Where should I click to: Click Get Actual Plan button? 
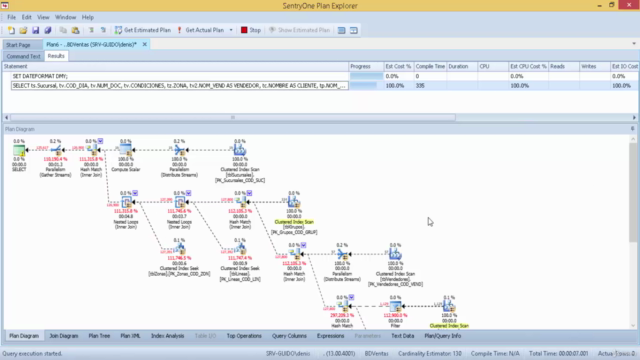(201, 30)
